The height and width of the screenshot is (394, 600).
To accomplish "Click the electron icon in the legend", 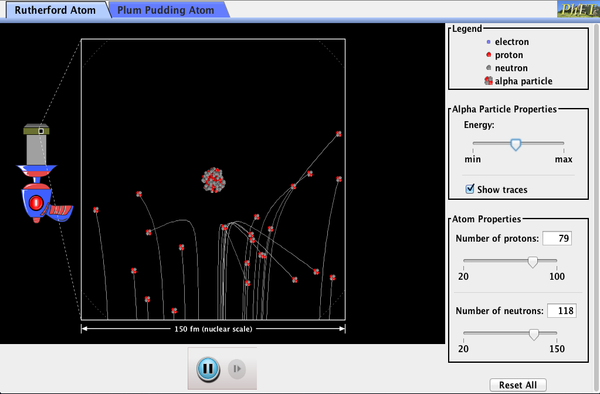I will pos(488,42).
